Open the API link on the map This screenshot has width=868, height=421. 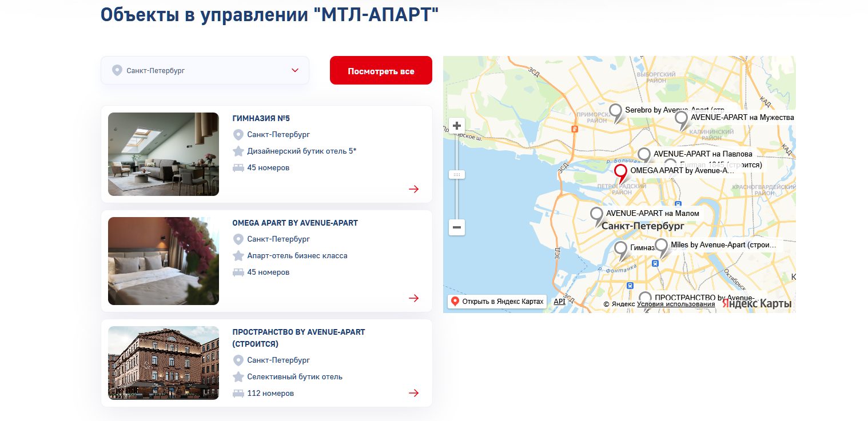[559, 302]
